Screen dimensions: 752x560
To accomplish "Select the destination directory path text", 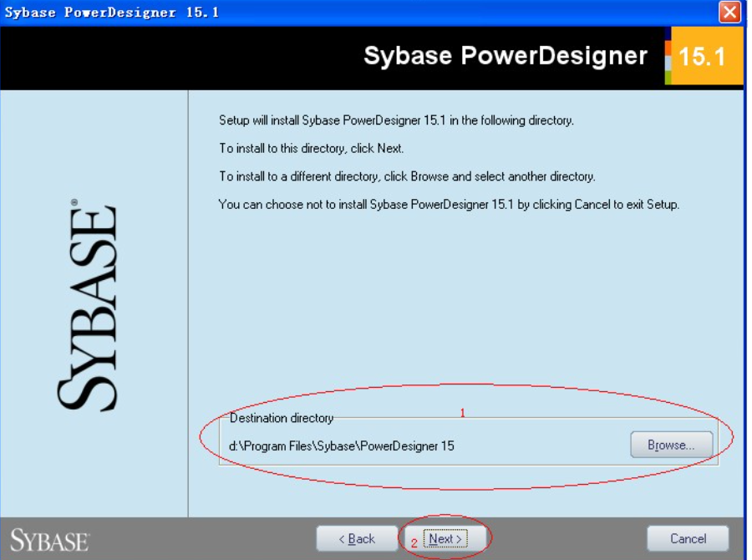I will tap(342, 445).
